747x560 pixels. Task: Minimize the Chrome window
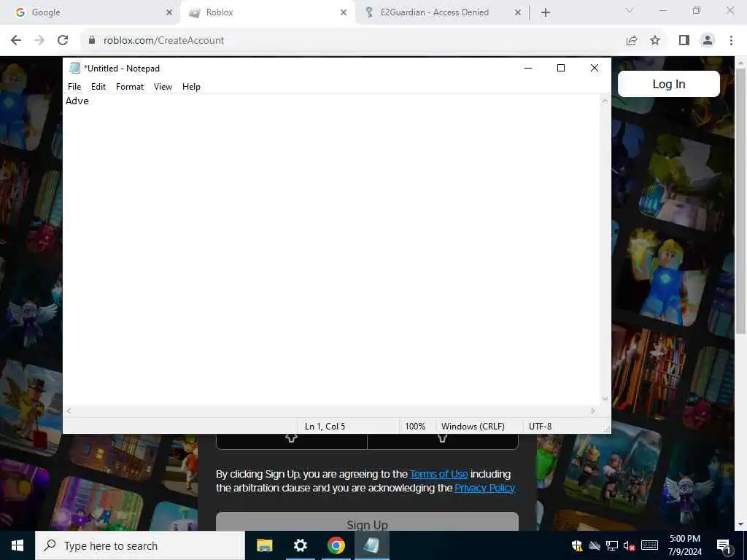(662, 10)
